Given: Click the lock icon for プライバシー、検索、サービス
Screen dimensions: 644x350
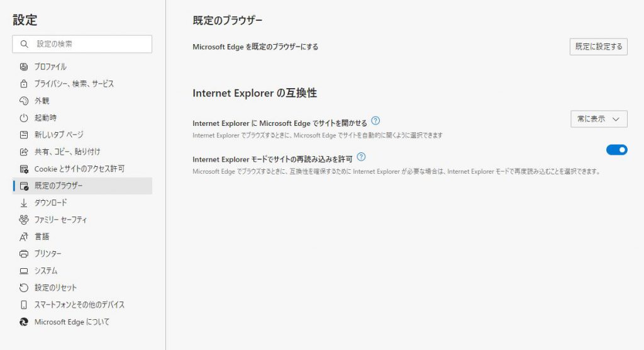Looking at the screenshot, I should pyautogui.click(x=24, y=84).
